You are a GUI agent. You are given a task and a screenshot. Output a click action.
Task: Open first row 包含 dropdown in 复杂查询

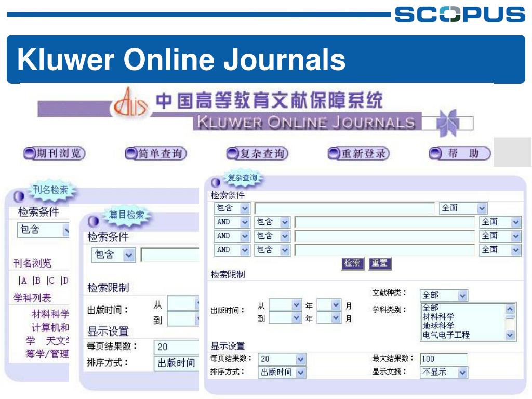point(232,208)
